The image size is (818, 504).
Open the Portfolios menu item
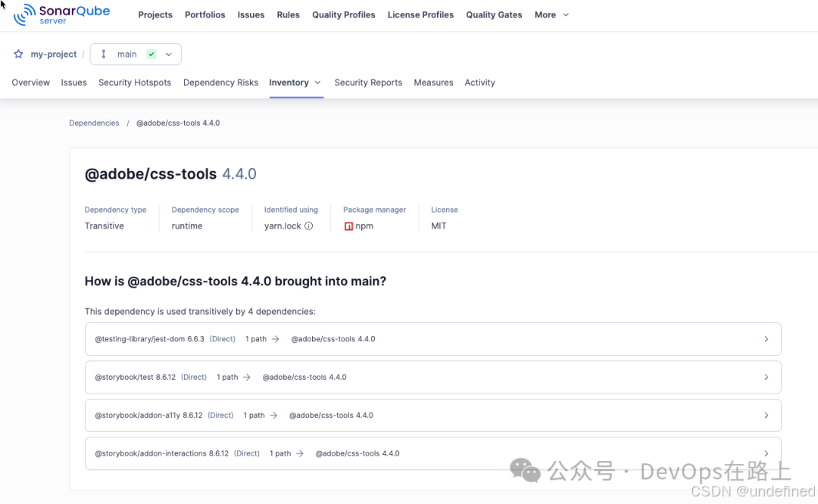(x=205, y=14)
